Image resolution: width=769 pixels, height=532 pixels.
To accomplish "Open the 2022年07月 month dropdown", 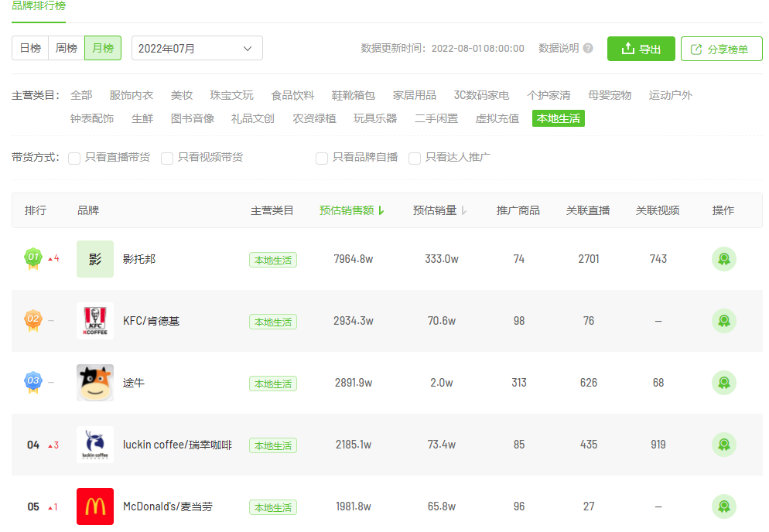I will click(x=197, y=48).
